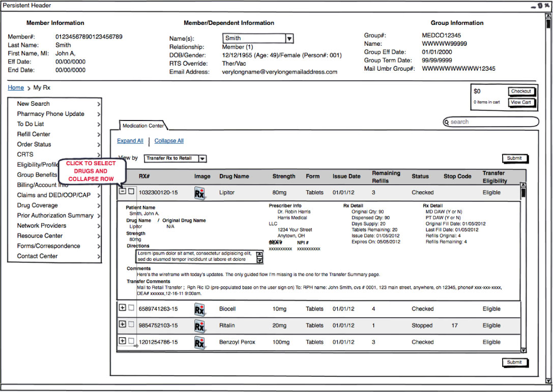Collapse the Lipitor row details
This screenshot has width=553, height=392.
(122, 191)
